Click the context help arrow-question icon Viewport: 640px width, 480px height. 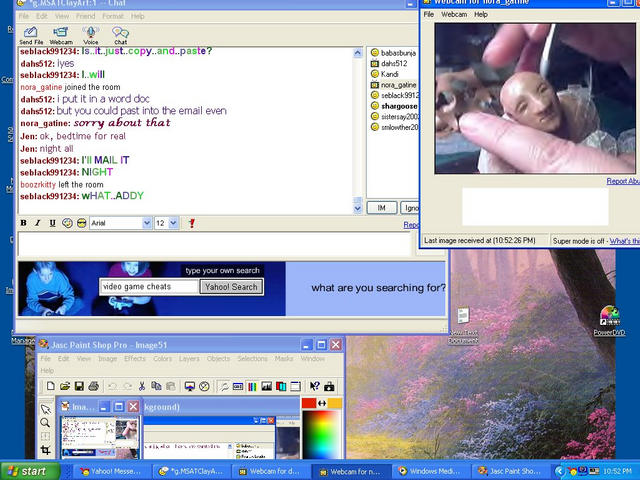coord(315,386)
